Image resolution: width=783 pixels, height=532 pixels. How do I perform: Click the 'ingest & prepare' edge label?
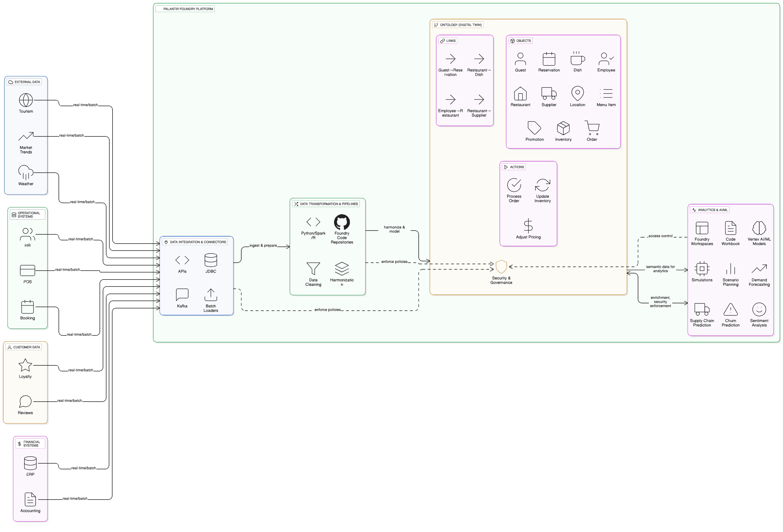(x=263, y=245)
